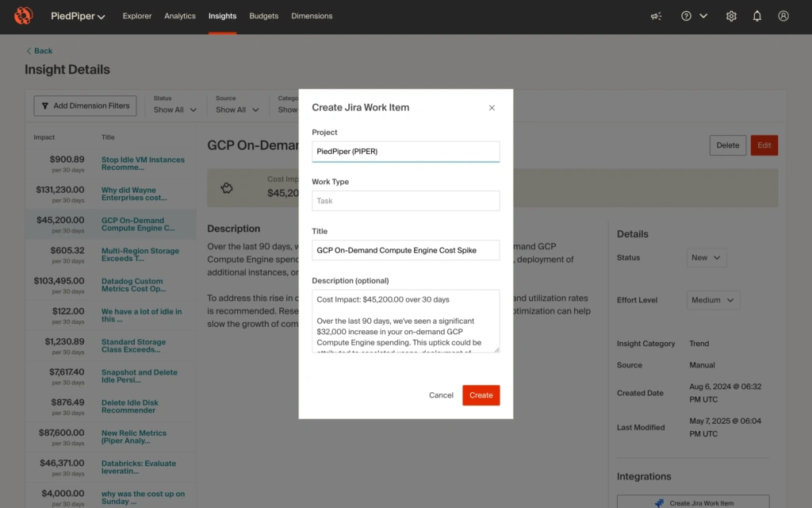This screenshot has height=508, width=812.
Task: Click the $131,230.00 impact value
Action: 60,190
